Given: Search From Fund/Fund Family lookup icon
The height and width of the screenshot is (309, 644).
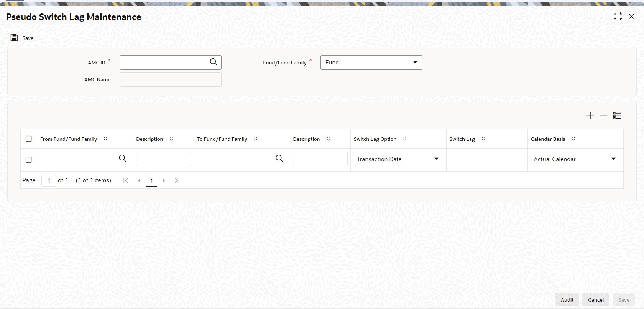Looking at the screenshot, I should click(x=122, y=158).
